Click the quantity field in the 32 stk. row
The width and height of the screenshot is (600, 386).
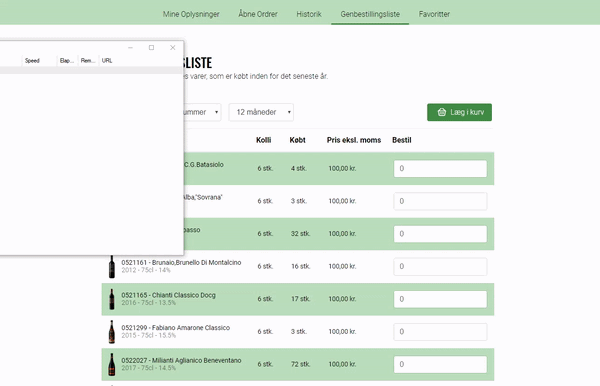click(440, 234)
